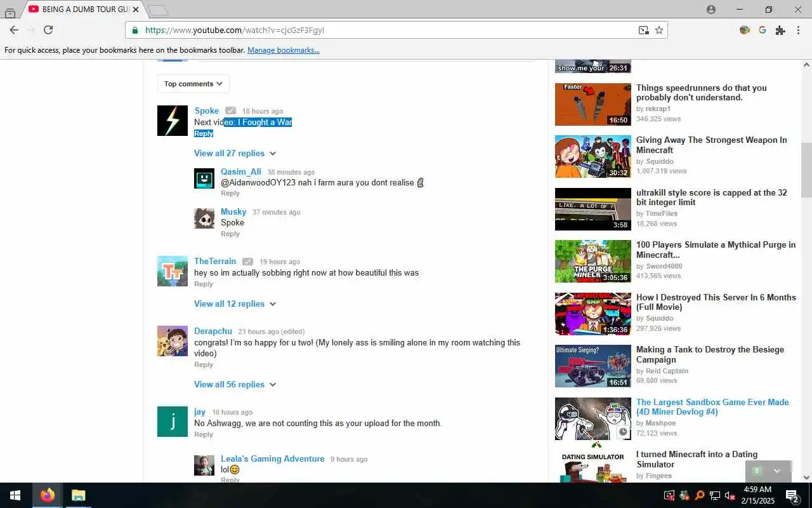Open Derapchu's avatar
812x508 pixels.
173,341
